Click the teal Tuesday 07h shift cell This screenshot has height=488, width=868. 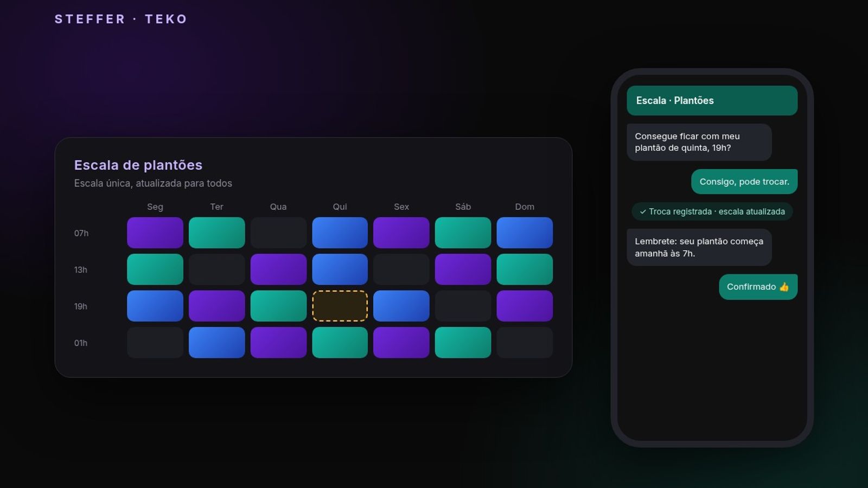click(x=216, y=233)
